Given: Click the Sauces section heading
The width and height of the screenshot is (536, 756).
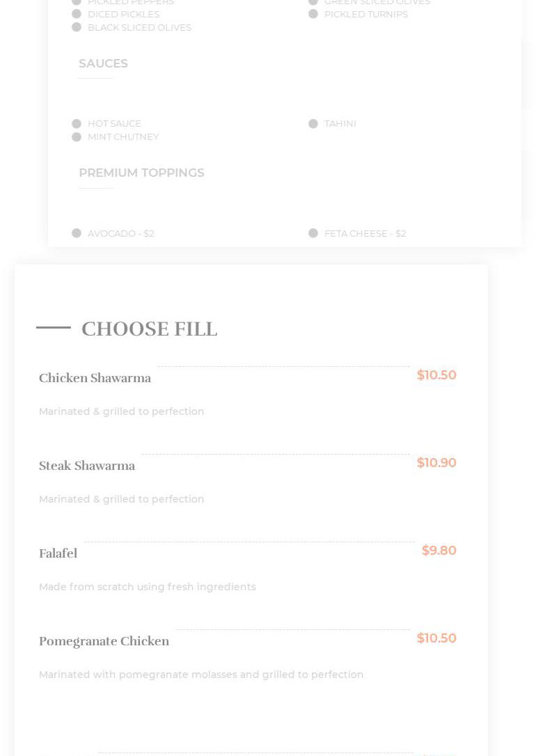Looking at the screenshot, I should pyautogui.click(x=103, y=63).
